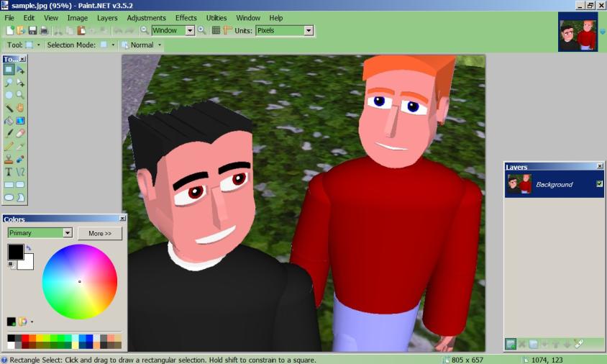Toggle Background layer visibility checkbox

[599, 184]
